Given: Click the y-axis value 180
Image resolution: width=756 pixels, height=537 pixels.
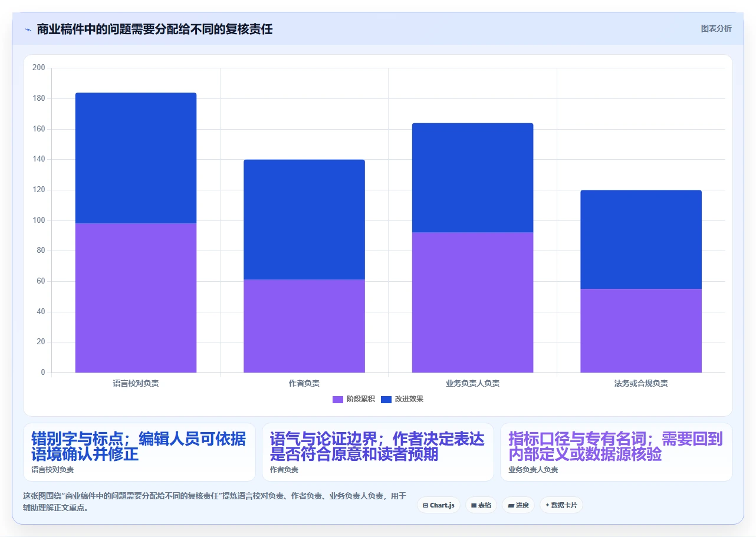Looking at the screenshot, I should tap(39, 98).
